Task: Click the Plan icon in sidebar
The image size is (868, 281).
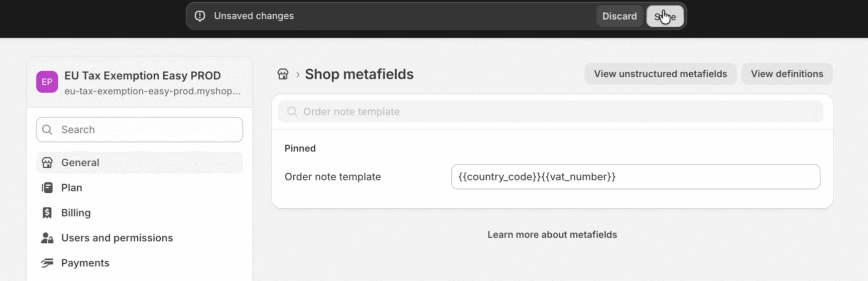Action: pos(47,188)
